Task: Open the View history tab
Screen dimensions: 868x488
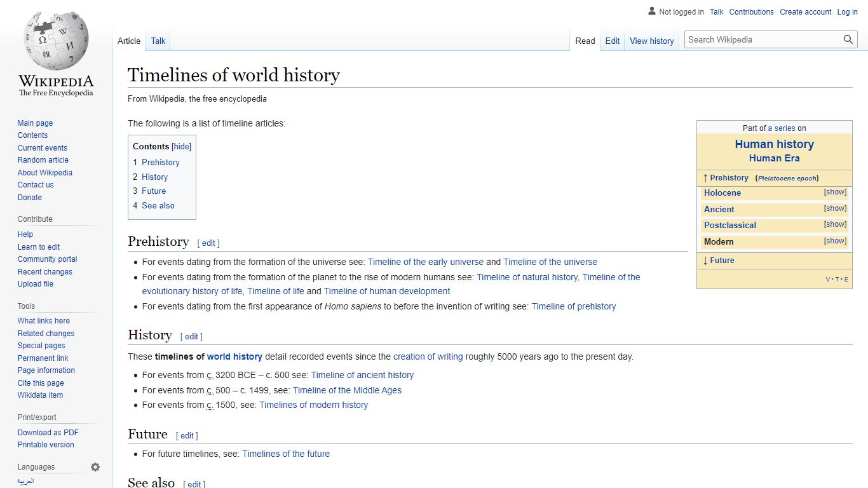Action: pyautogui.click(x=652, y=41)
